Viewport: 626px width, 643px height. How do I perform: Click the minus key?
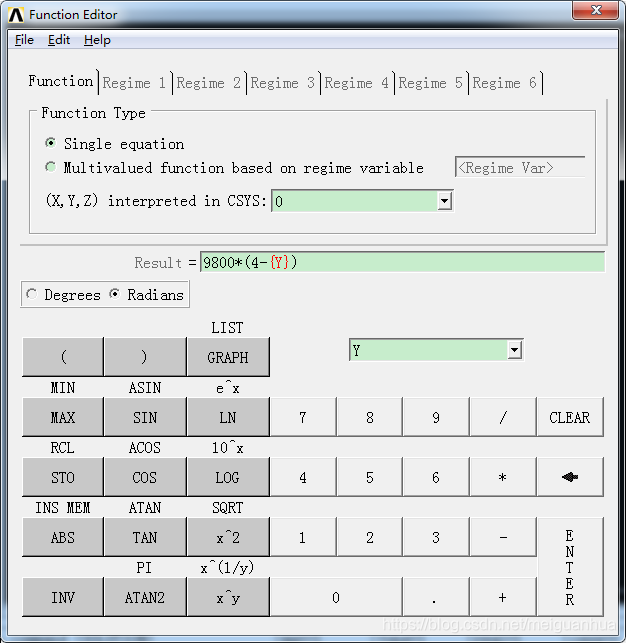503,537
